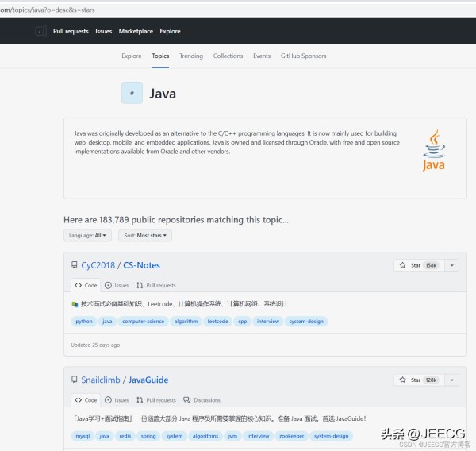
Task: Click the Discussions speech bubble icon in JavaGuide
Action: coord(186,400)
